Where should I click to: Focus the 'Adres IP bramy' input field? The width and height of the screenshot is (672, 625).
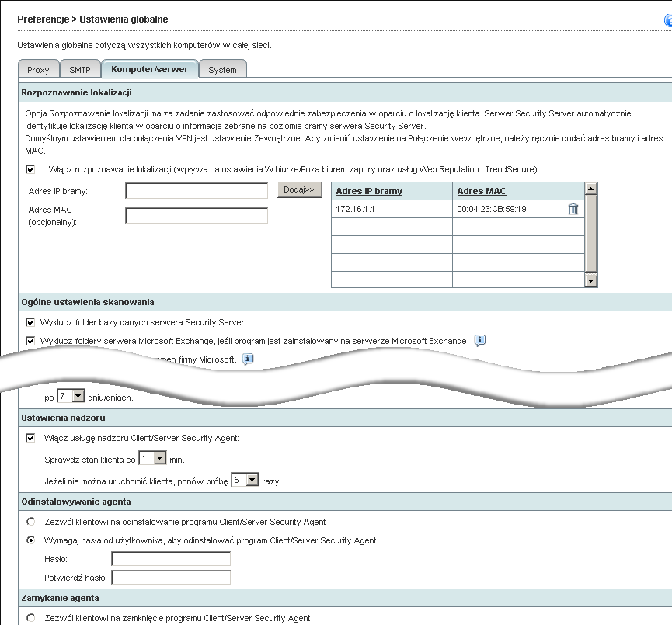click(x=197, y=191)
